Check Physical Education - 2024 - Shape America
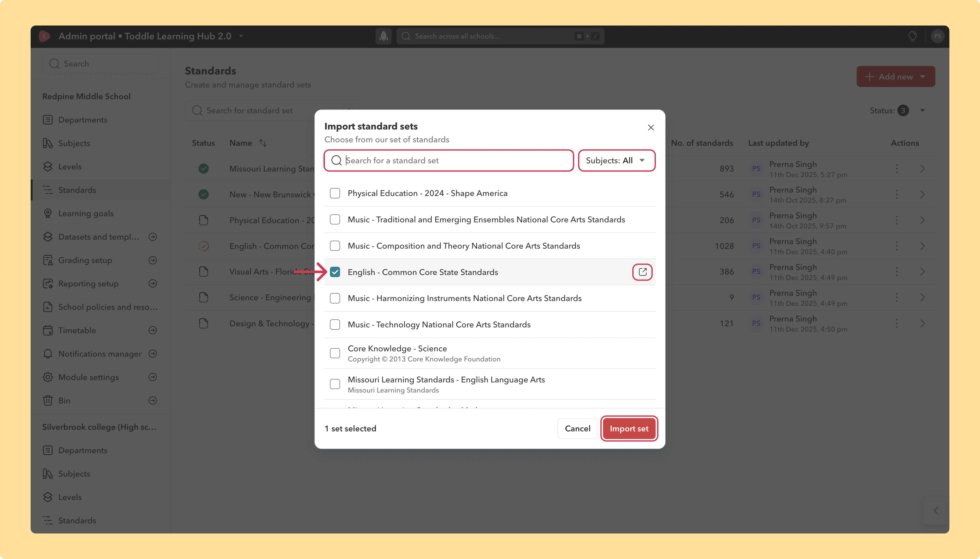Screen dimensions: 980x559 coord(335,193)
